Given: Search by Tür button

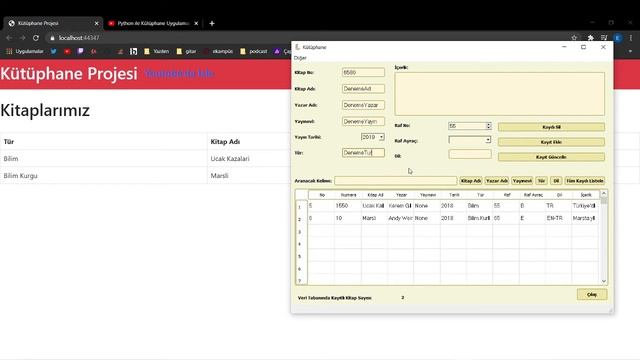Looking at the screenshot, I should click(541, 180).
